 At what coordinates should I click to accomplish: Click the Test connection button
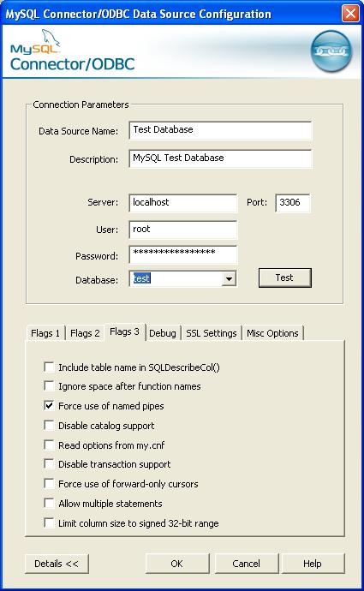coord(285,278)
